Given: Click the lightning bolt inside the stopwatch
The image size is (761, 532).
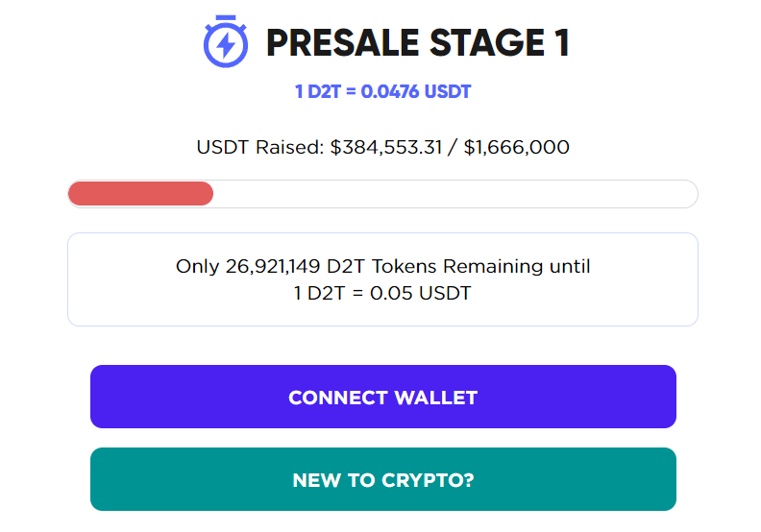Looking at the screenshot, I should [226, 45].
